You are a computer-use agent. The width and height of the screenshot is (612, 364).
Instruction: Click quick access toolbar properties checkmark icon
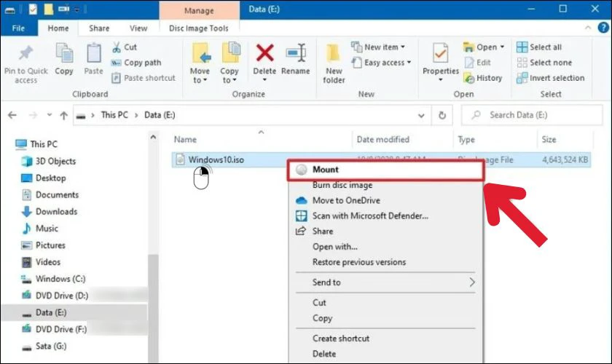[33, 9]
